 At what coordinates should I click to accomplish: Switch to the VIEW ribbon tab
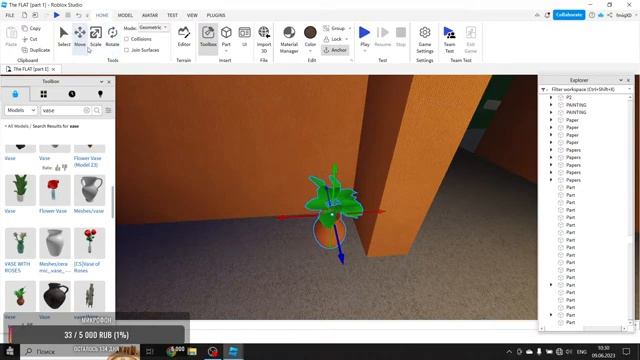coord(192,15)
